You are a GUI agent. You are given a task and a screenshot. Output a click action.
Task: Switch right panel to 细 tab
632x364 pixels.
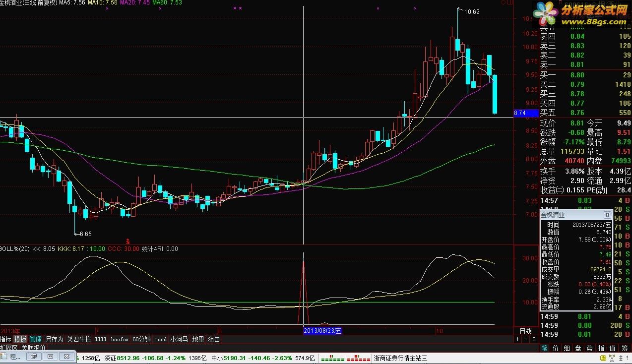tap(567, 348)
